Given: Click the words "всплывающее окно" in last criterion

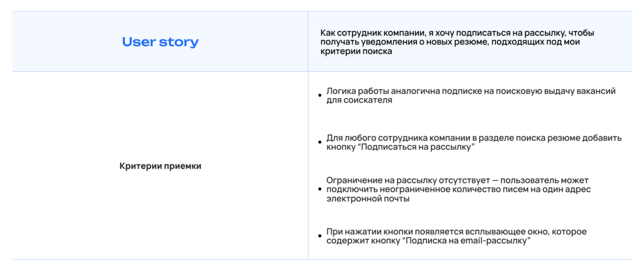Looking at the screenshot, I should [x=502, y=232].
